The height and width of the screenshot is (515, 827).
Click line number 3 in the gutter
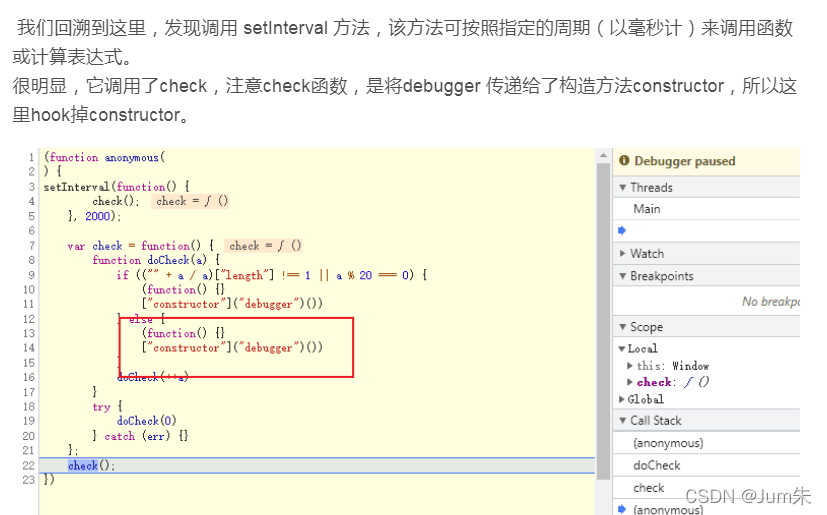tap(32, 187)
